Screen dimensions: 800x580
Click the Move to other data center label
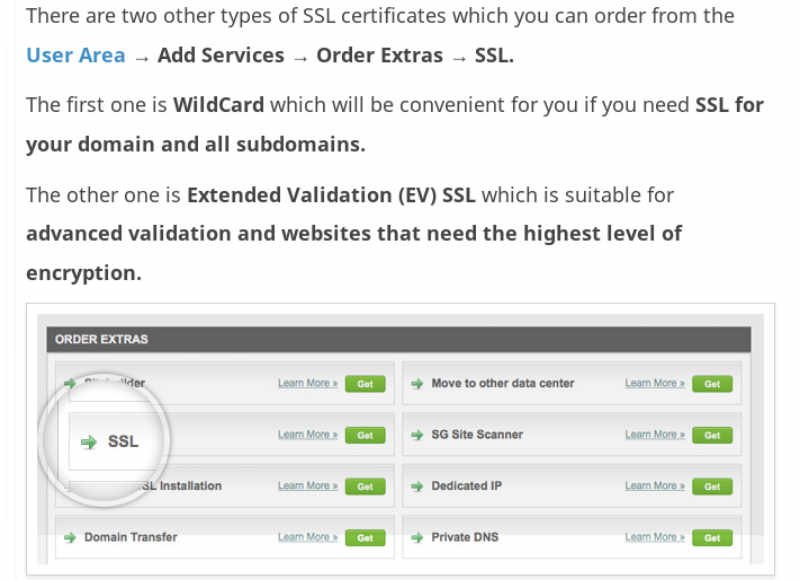coord(503,383)
